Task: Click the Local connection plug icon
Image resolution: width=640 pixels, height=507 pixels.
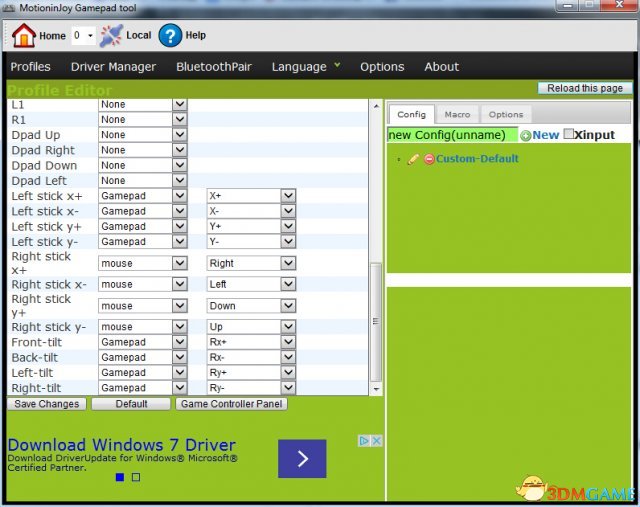Action: pos(111,36)
